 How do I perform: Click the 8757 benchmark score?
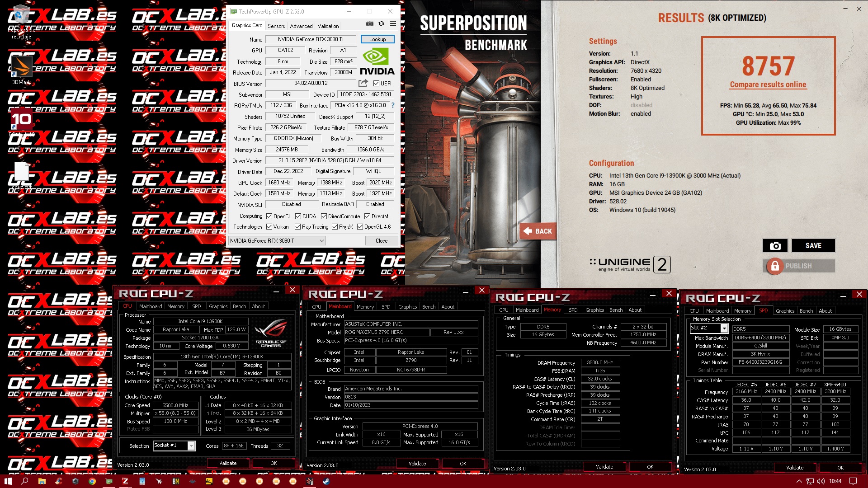click(768, 66)
